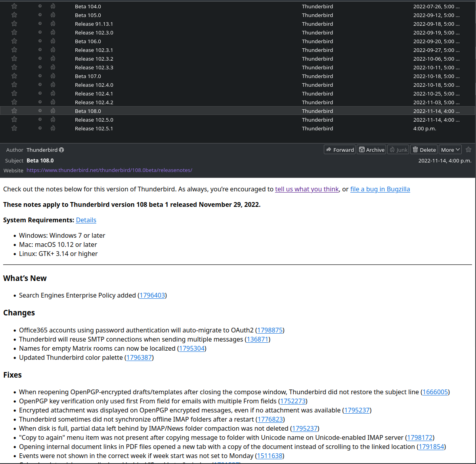Click star icon on Release 102.4.0 row
Viewport: 476px width, 464px height.
click(14, 85)
